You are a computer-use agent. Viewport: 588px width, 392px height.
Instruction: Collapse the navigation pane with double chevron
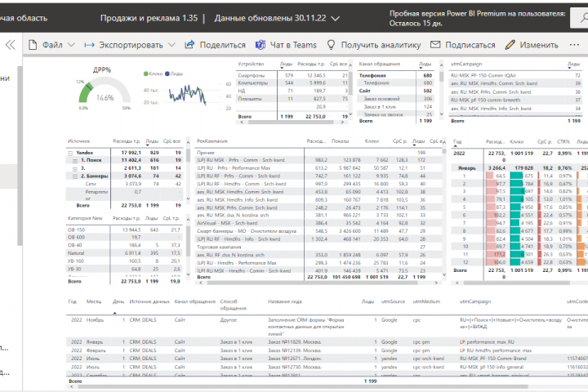11,45
